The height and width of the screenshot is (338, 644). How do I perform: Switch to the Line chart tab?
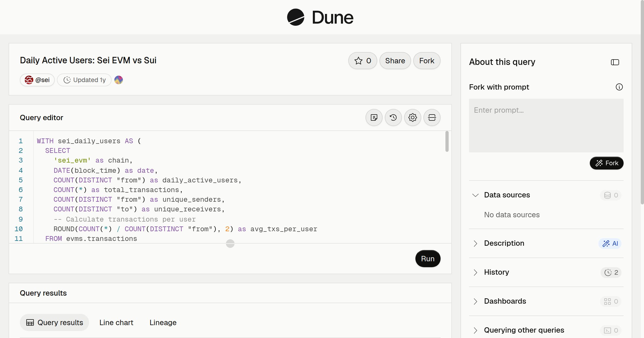tap(116, 322)
